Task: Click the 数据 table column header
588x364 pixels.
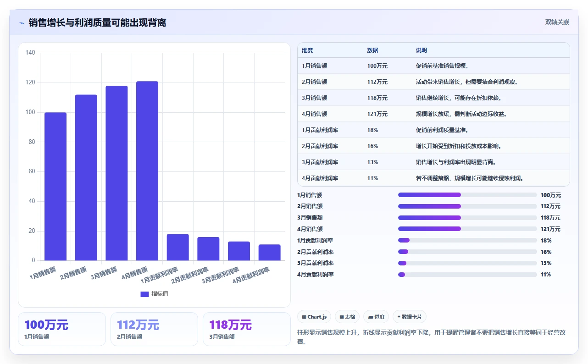Action: coord(372,50)
